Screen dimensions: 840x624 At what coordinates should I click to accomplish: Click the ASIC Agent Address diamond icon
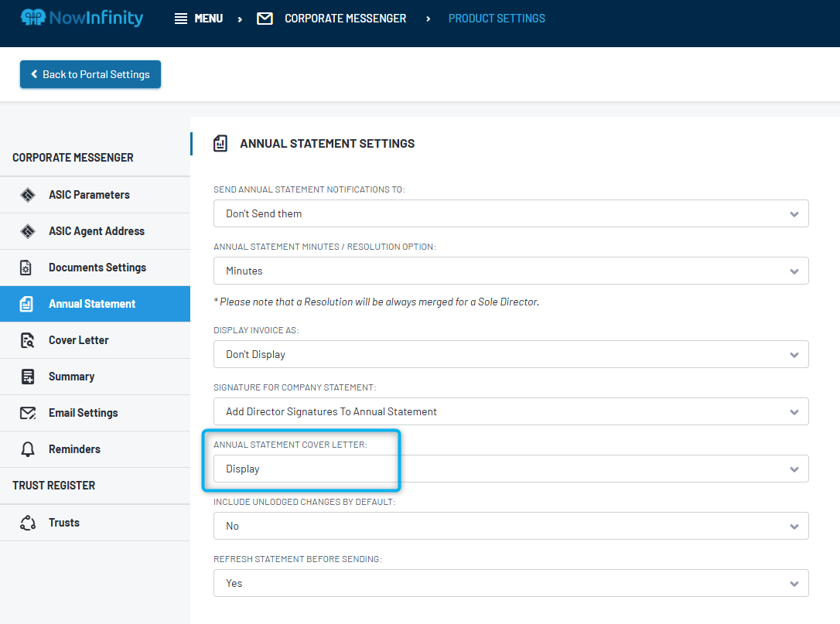point(28,231)
